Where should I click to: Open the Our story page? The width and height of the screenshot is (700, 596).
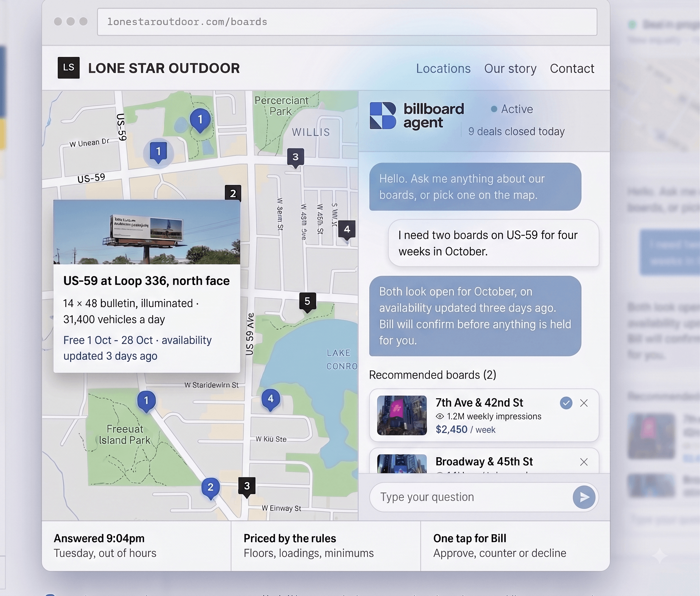coord(510,69)
